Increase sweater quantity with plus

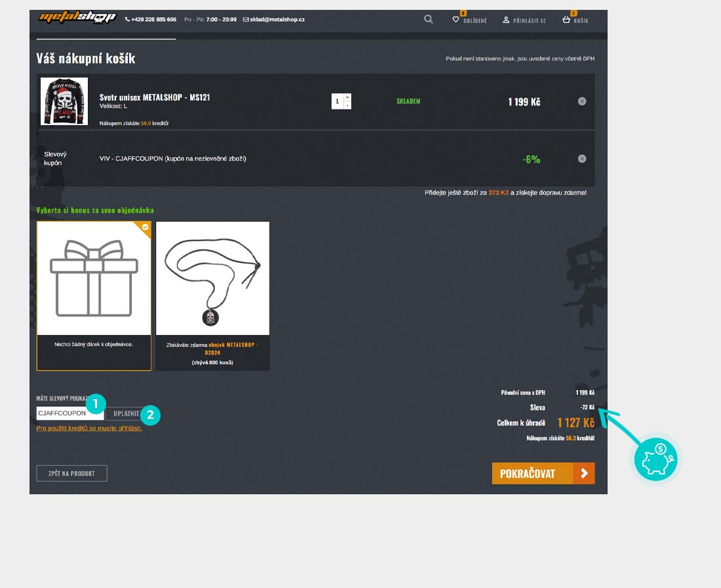click(x=347, y=97)
